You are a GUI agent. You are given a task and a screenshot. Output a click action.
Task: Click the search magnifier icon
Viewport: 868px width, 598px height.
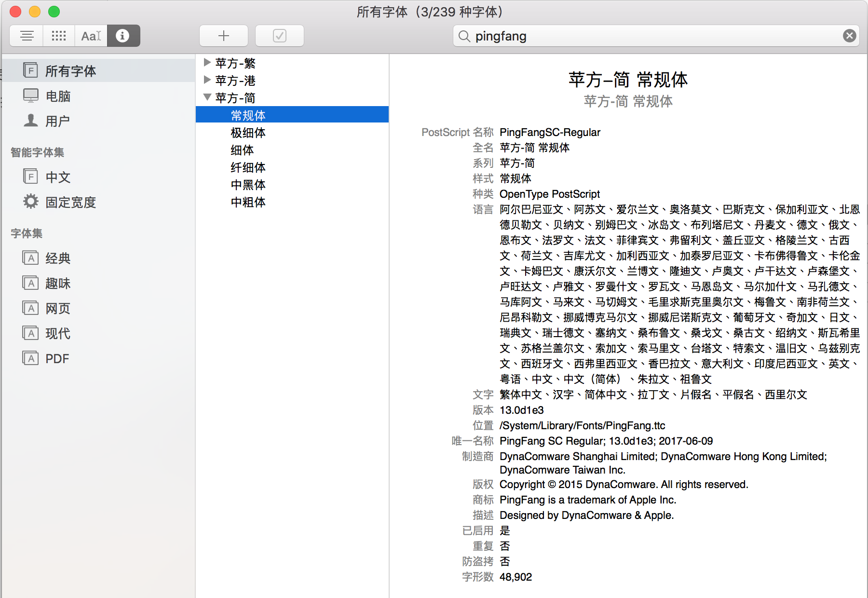[x=464, y=36]
